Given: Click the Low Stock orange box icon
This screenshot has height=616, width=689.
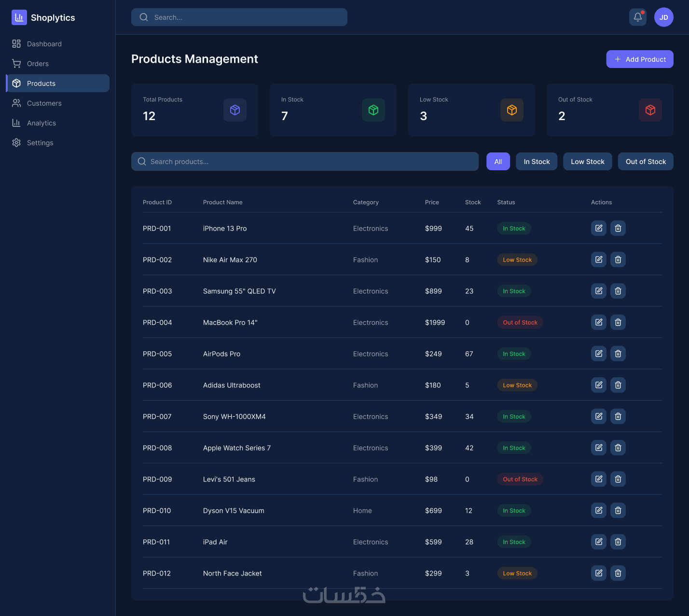Looking at the screenshot, I should (x=512, y=110).
